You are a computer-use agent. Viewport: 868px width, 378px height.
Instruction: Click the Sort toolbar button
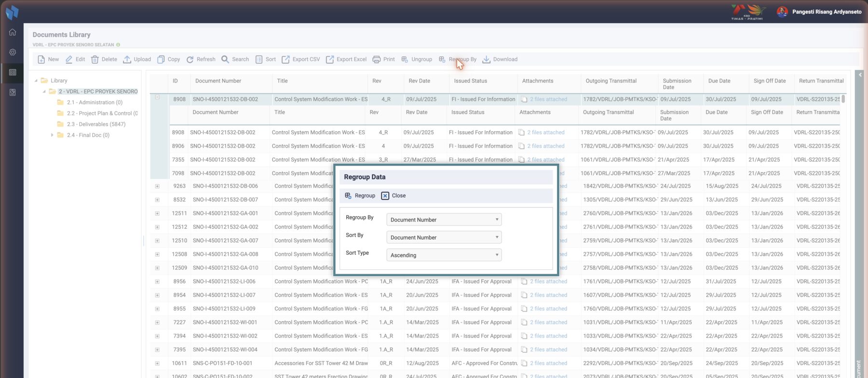(x=266, y=59)
